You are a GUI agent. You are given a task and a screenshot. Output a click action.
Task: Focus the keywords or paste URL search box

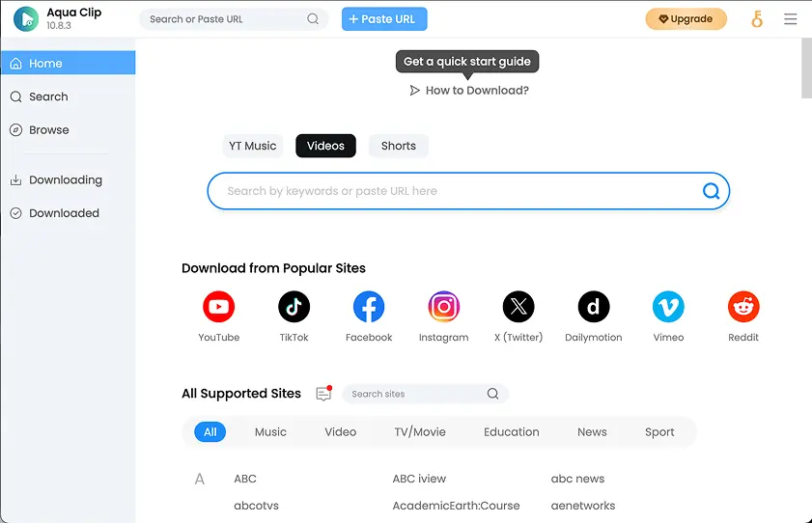tap(468, 191)
